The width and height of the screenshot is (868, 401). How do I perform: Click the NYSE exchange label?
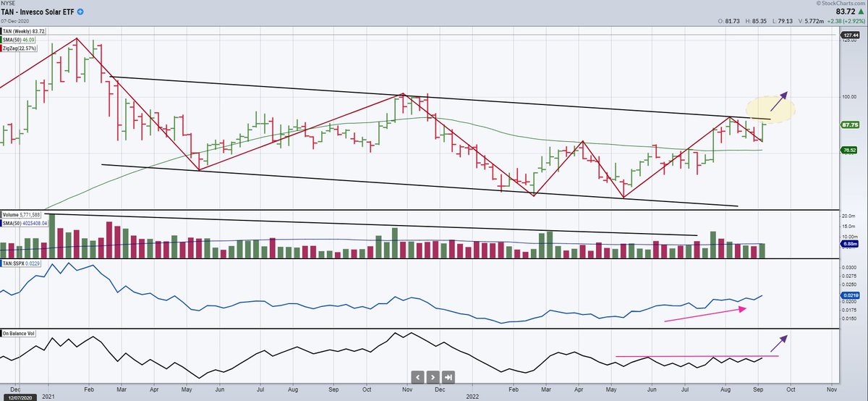[x=9, y=4]
